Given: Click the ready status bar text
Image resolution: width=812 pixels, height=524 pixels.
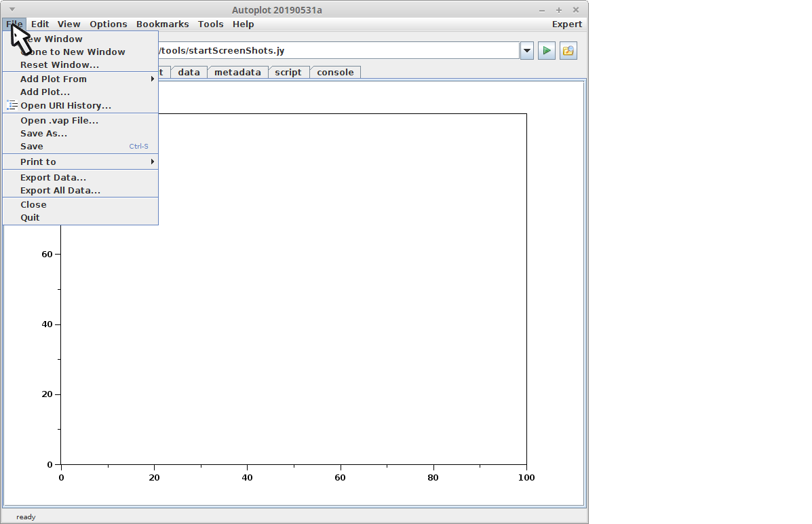Looking at the screenshot, I should coord(26,517).
